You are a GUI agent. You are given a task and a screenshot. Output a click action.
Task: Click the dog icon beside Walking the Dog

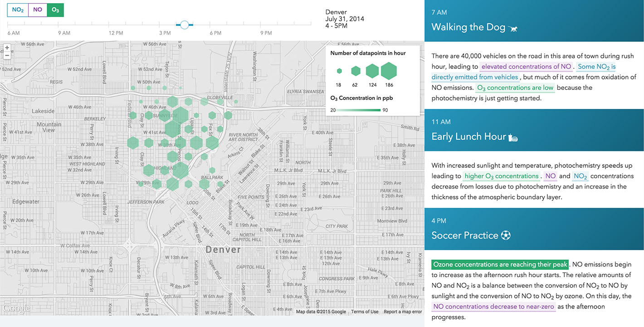[x=513, y=28]
